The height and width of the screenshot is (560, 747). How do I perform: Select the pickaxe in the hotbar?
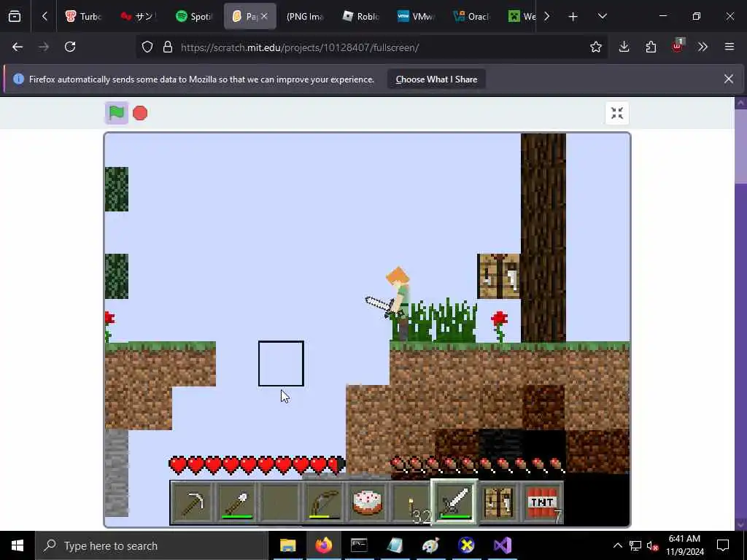click(193, 502)
